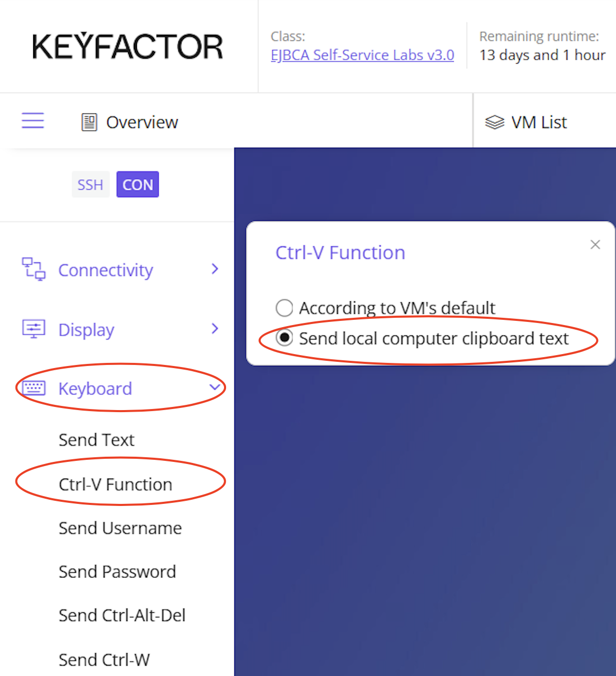Collapse the Keyboard section chevron
The height and width of the screenshot is (676, 616).
click(x=215, y=387)
